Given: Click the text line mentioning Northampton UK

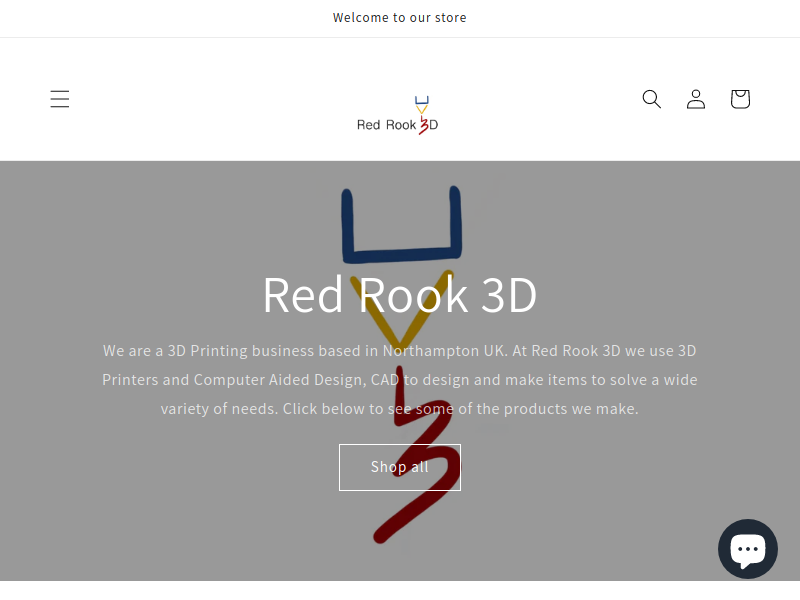Looking at the screenshot, I should pos(399,351).
